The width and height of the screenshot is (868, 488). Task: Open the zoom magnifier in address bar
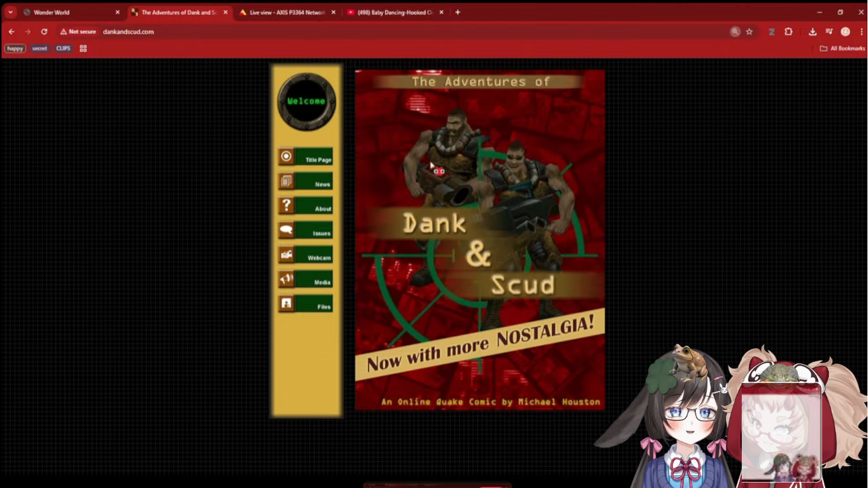[x=735, y=31]
